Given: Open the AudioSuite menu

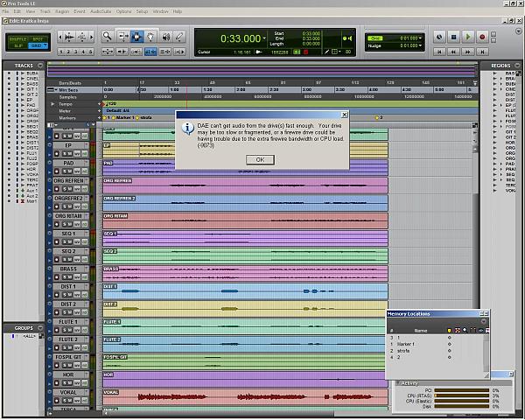Looking at the screenshot, I should 99,11.
